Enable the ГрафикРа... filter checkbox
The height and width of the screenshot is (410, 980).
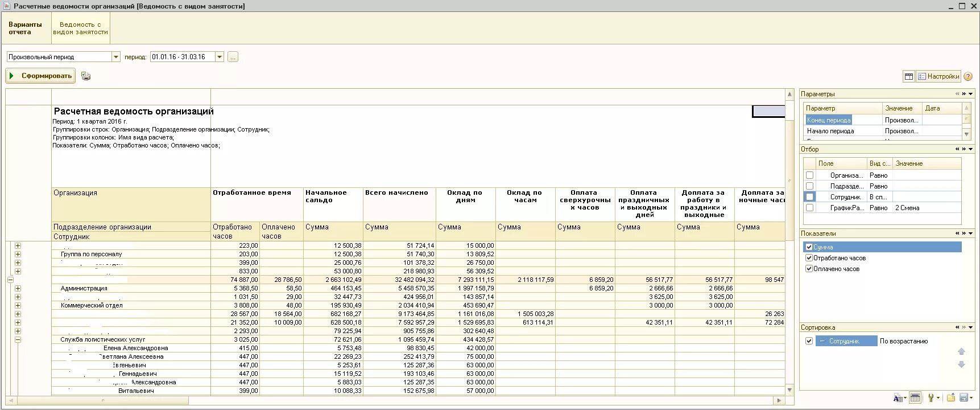pos(809,208)
